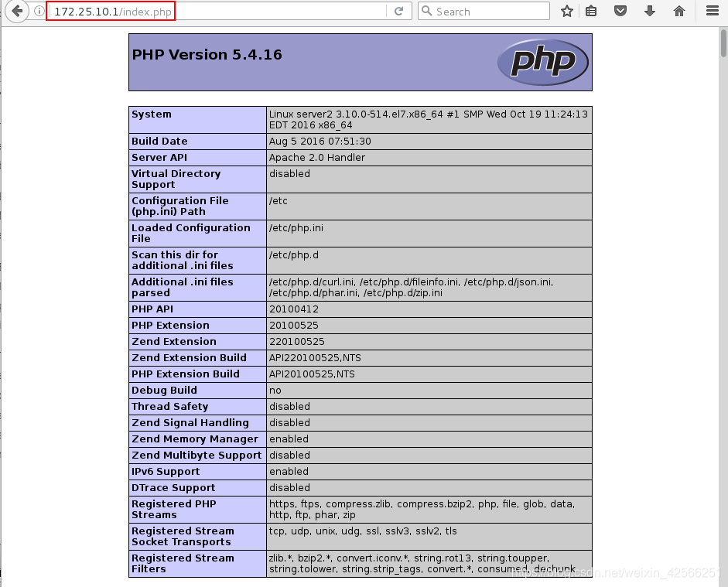Screen dimensions: 728x587
Task: Save page to Pocket icon
Action: (x=620, y=11)
